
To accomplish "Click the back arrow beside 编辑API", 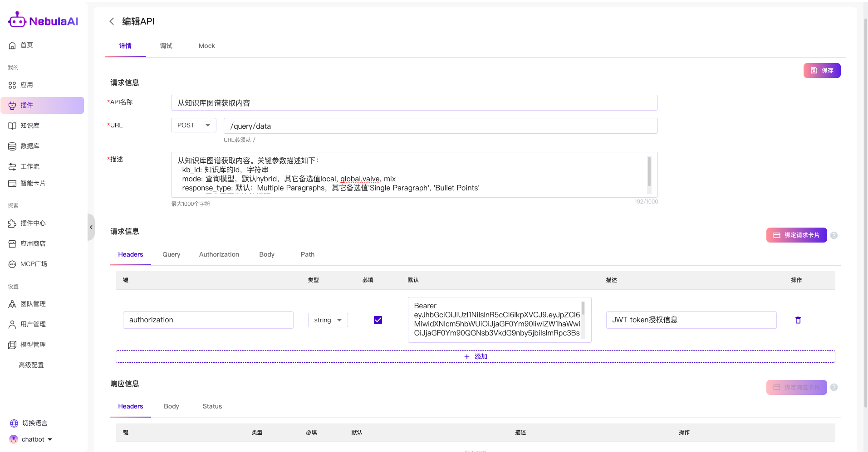I will [x=112, y=21].
